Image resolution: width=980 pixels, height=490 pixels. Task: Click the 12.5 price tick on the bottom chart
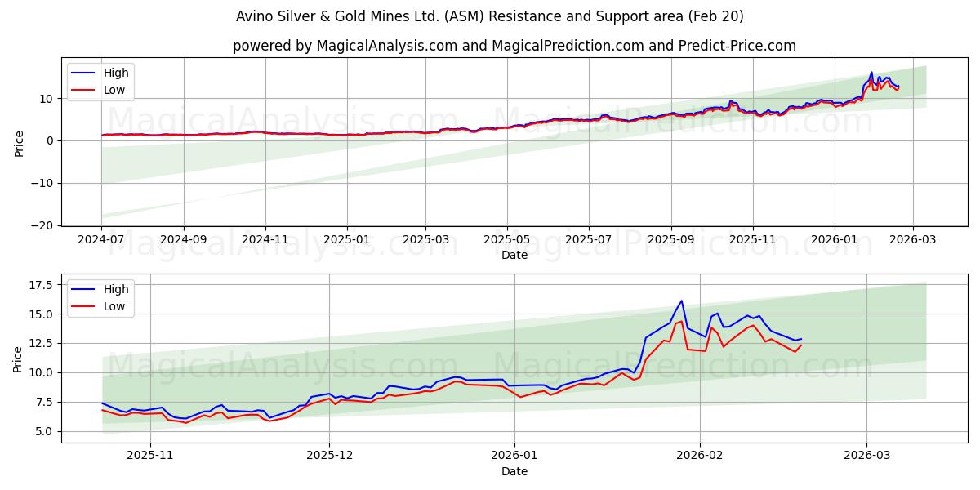[x=42, y=344]
